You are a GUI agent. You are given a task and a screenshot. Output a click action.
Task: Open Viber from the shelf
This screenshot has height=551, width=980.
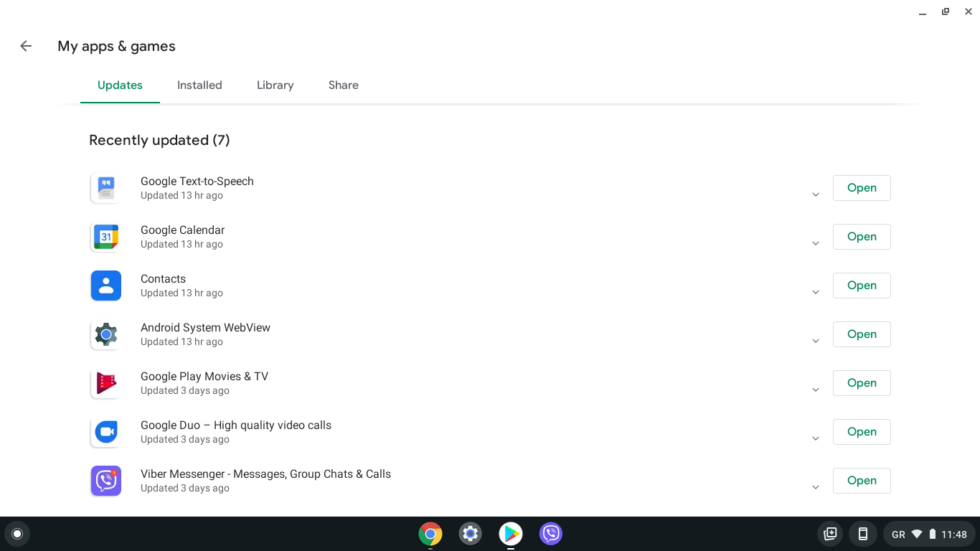coord(551,534)
